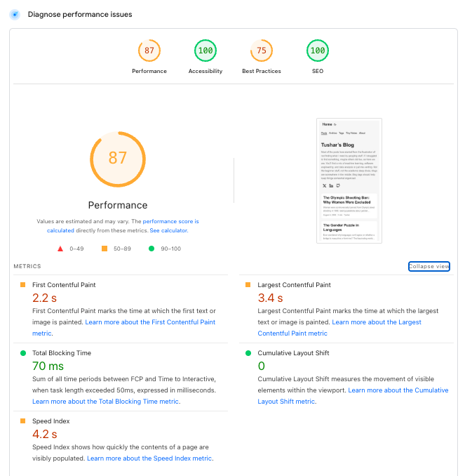This screenshot has height=476, width=472.
Task: Click the SEO score gauge 100
Action: (x=317, y=51)
